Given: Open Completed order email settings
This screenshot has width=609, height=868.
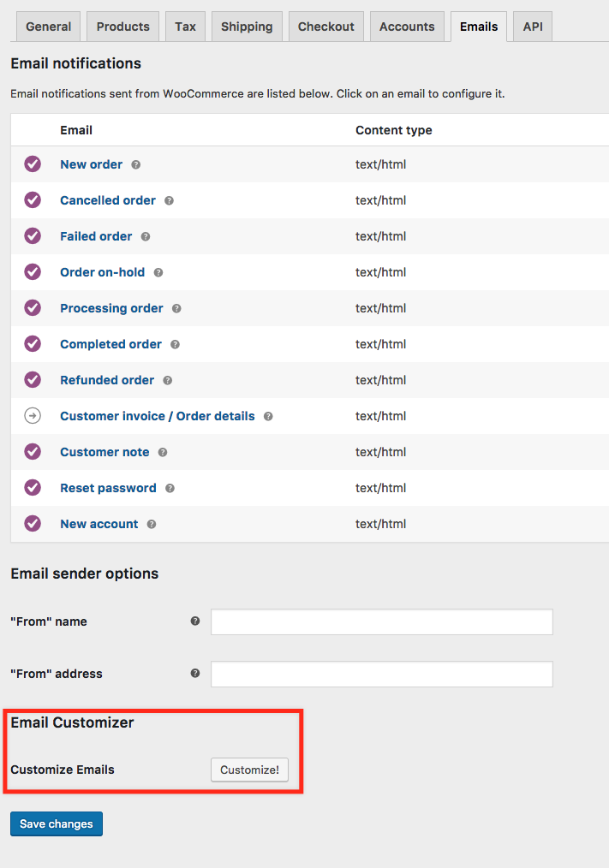Looking at the screenshot, I should coord(110,344).
